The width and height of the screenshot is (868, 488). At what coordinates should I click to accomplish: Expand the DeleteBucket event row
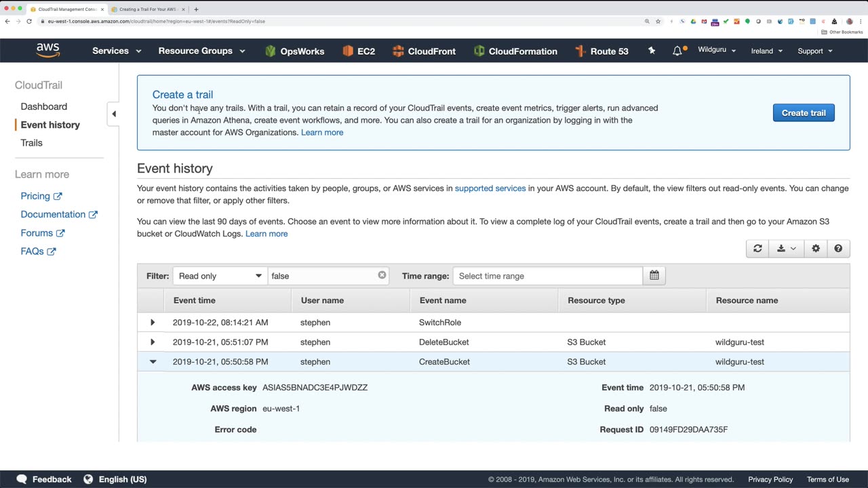[x=153, y=342]
